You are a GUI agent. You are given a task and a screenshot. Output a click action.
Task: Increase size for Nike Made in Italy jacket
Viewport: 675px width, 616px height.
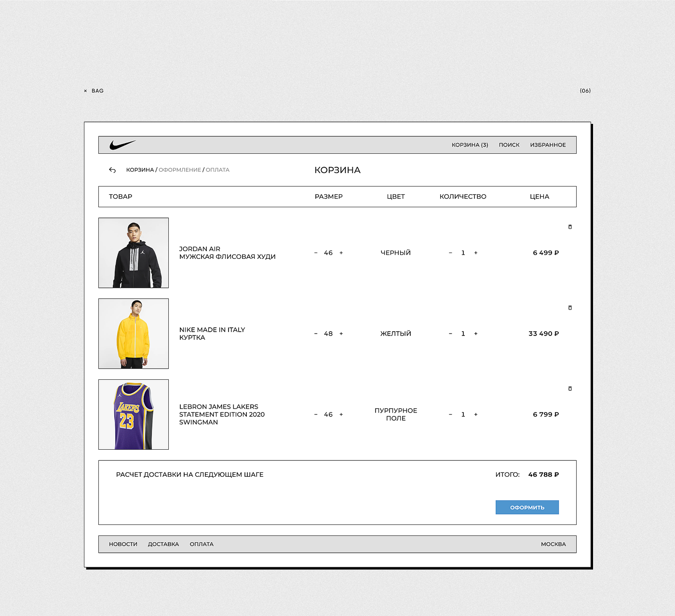tap(341, 334)
